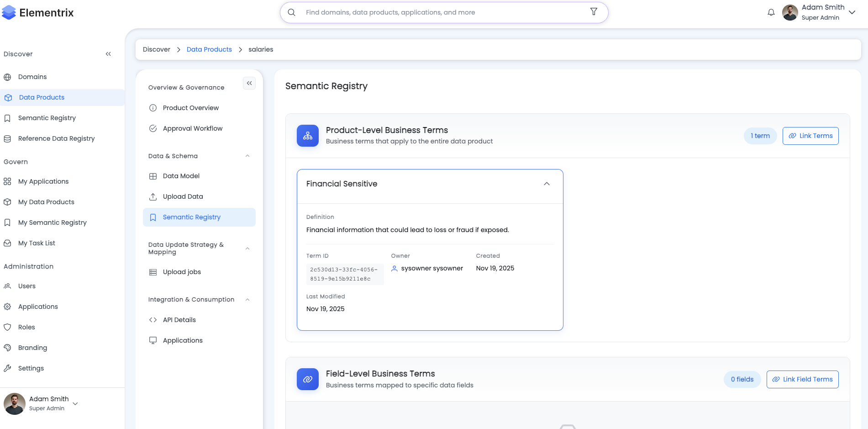Image resolution: width=868 pixels, height=429 pixels.
Task: Click the Link Field Terms button
Action: coord(802,379)
